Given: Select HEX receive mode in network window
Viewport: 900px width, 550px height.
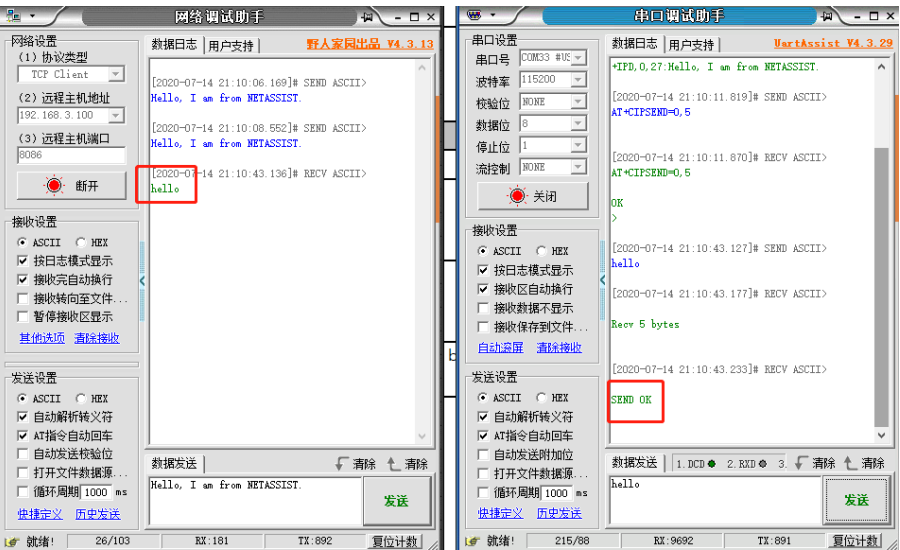Looking at the screenshot, I should pyautogui.click(x=81, y=242).
